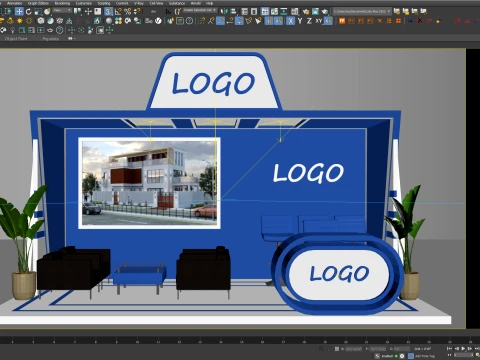
Task: Click the V-Ray logo toolbar icon
Action: [x=158, y=21]
